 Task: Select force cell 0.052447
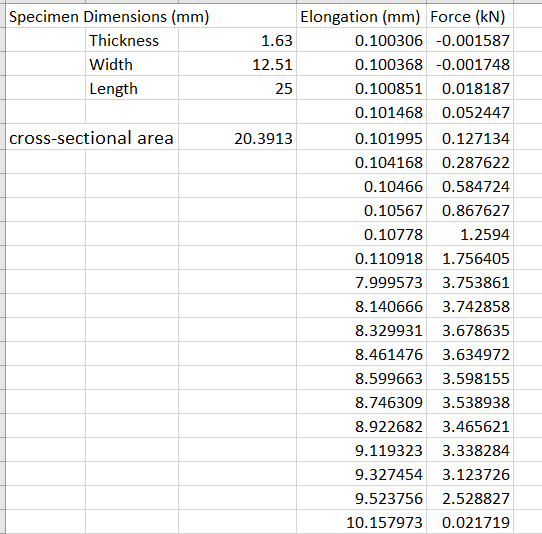(x=470, y=112)
